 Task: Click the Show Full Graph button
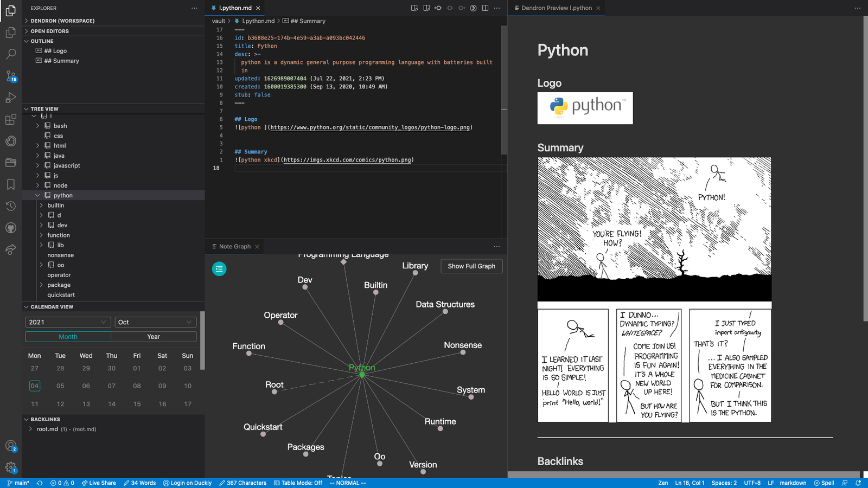[x=471, y=266]
